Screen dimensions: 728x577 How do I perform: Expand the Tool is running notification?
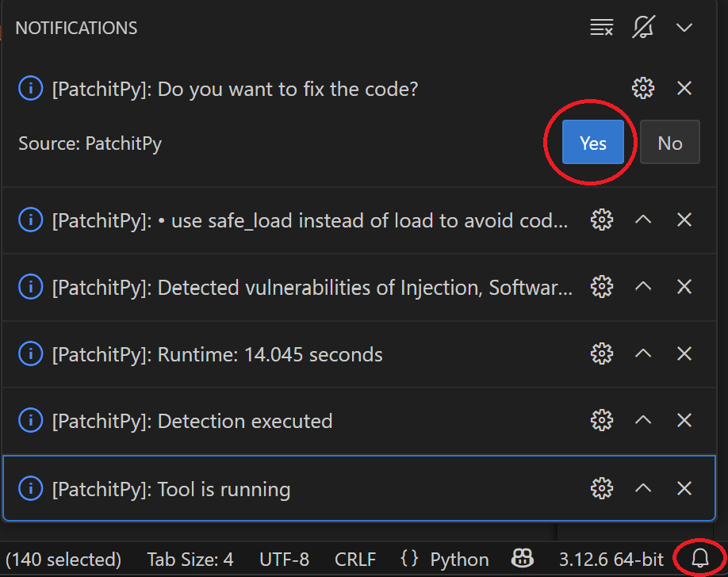(643, 488)
